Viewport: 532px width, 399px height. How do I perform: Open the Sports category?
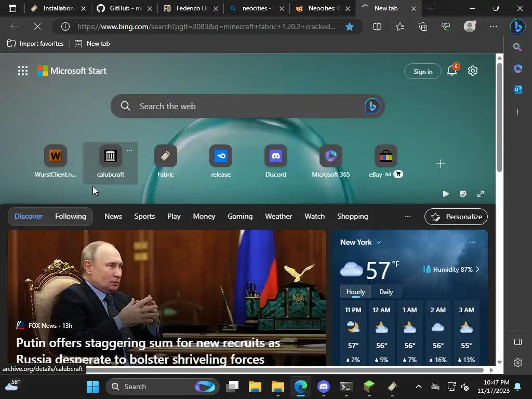[144, 217]
